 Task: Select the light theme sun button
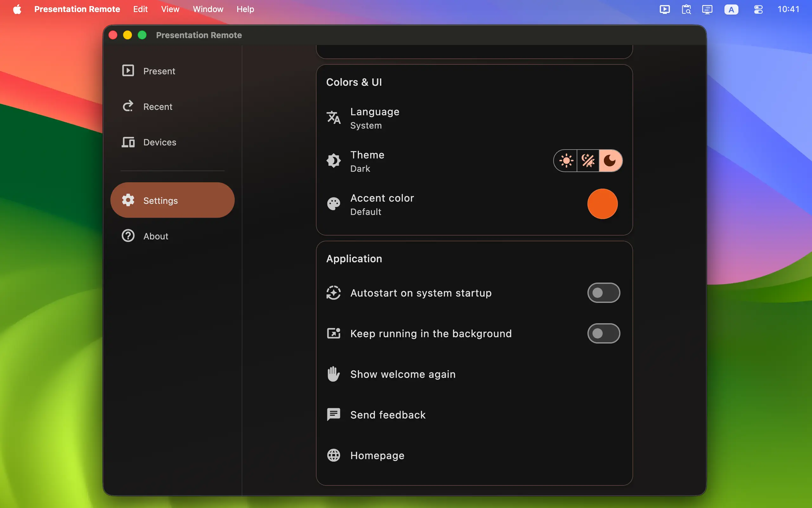[x=566, y=161]
